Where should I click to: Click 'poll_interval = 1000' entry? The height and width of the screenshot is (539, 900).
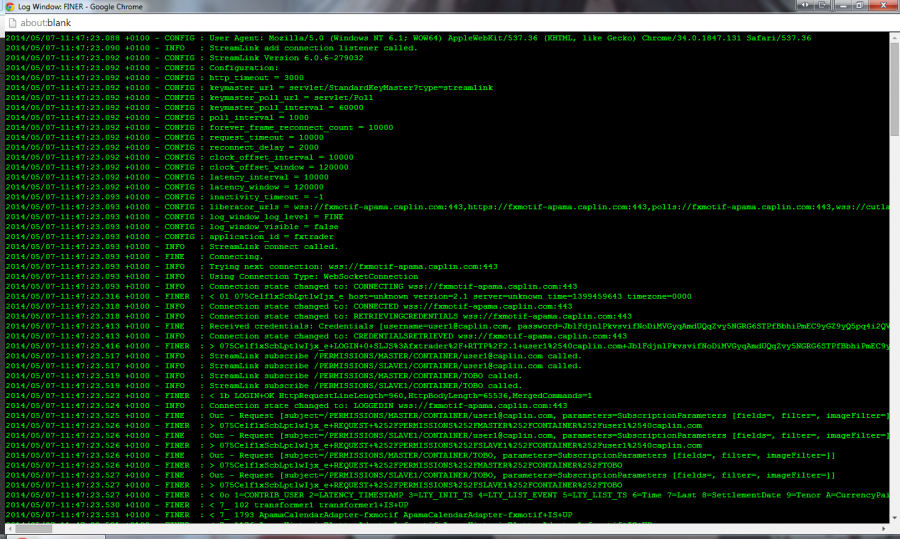tap(157, 118)
